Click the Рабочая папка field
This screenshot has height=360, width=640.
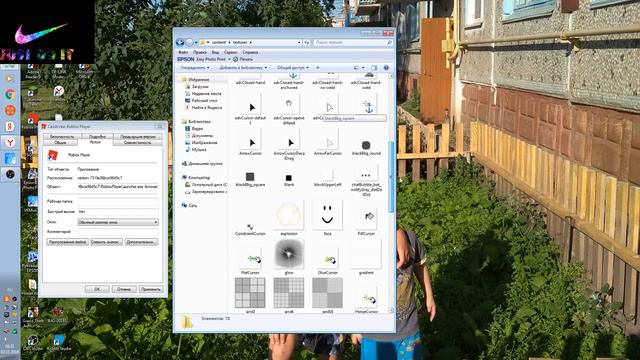coord(118,202)
